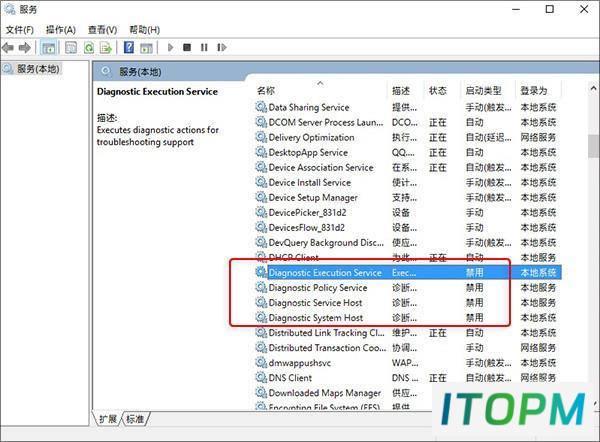Screen dimensions: 600x442
Task: Select the DesktopApp Service row
Action: [407, 152]
